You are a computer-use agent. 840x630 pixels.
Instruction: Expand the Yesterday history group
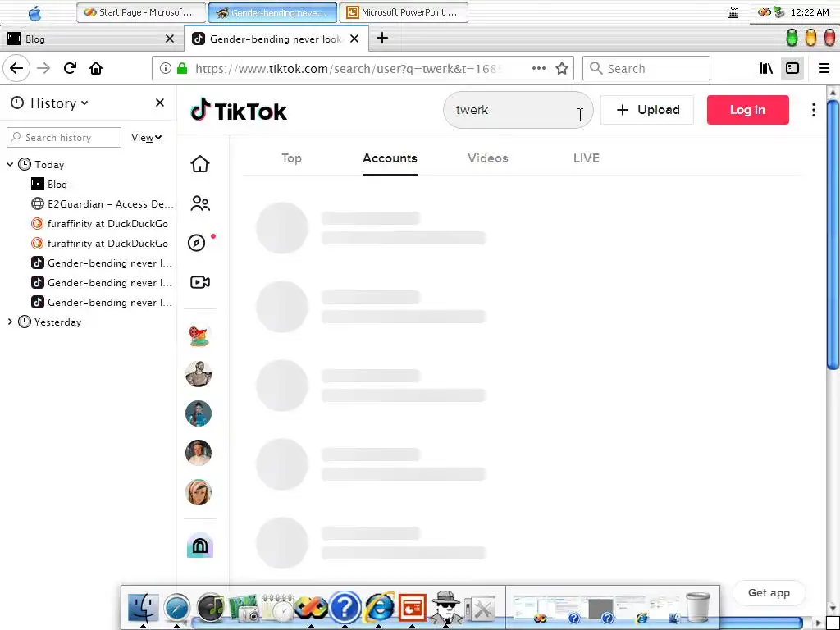tap(10, 322)
